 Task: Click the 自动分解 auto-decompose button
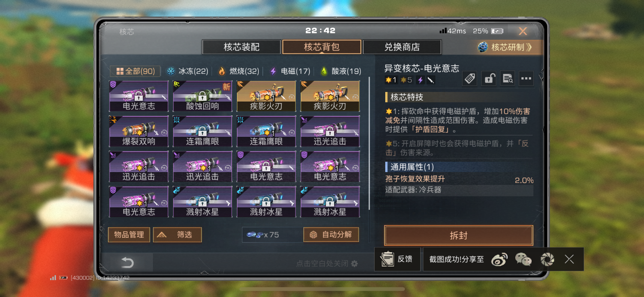pos(331,235)
